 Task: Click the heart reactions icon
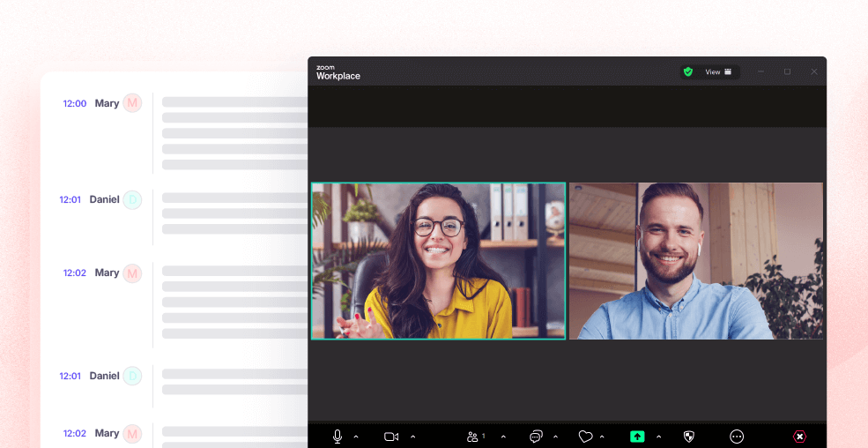pos(585,437)
